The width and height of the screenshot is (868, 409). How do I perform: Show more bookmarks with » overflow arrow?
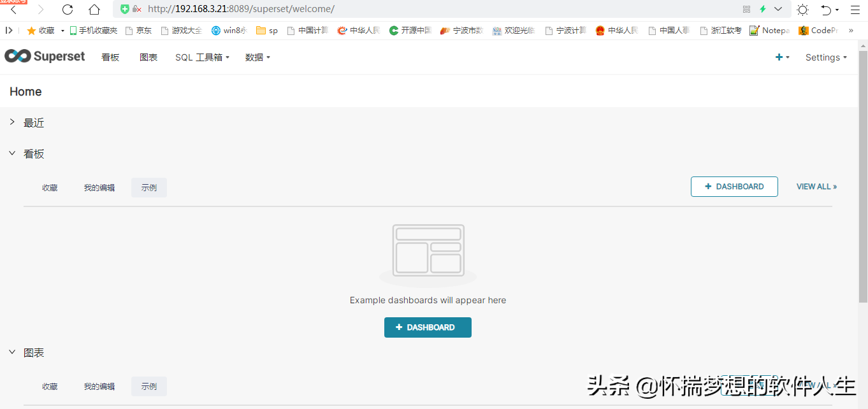pos(851,30)
